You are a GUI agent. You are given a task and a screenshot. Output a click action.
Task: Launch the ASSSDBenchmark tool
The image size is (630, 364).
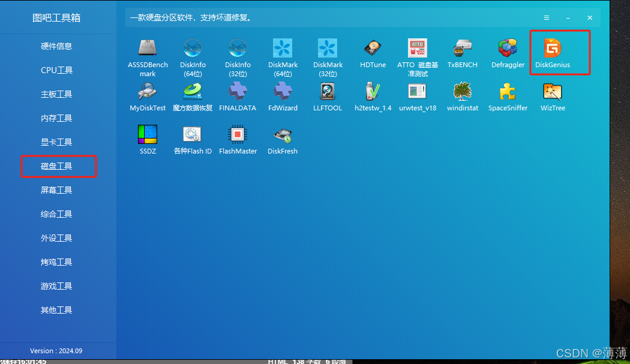coord(148,58)
